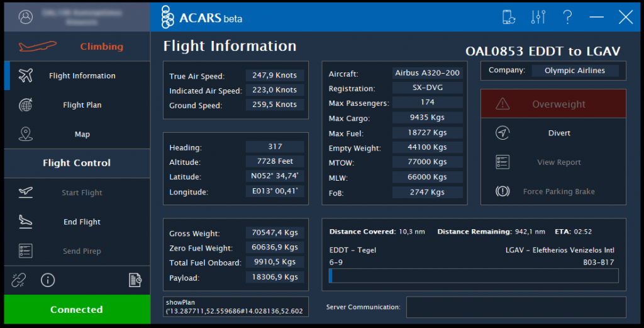Click the Overweight alert button
The width and height of the screenshot is (644, 328).
553,104
